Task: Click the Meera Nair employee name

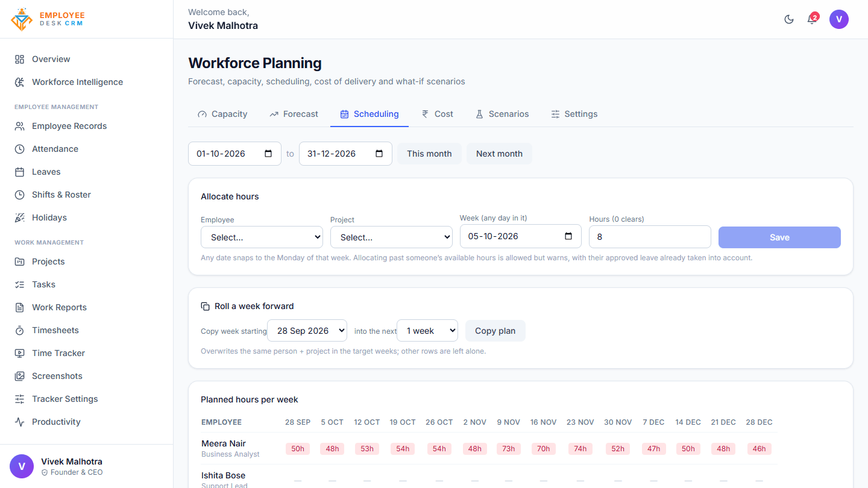Action: click(224, 443)
